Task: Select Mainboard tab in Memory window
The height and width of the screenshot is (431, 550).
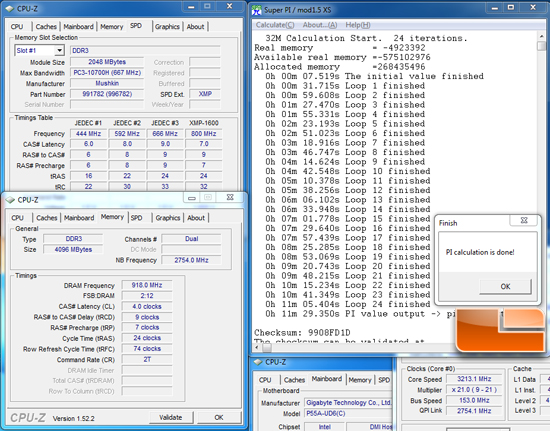Action: pyautogui.click(x=79, y=218)
